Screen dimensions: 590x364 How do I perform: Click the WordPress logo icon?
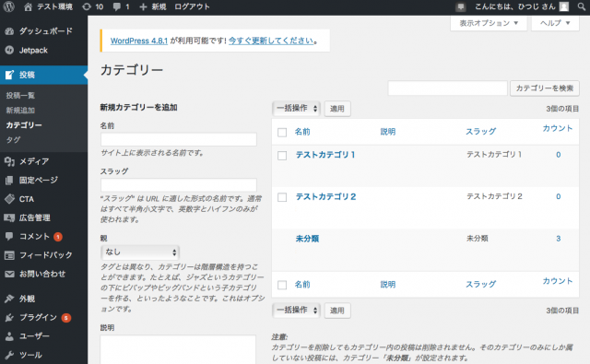[8, 6]
